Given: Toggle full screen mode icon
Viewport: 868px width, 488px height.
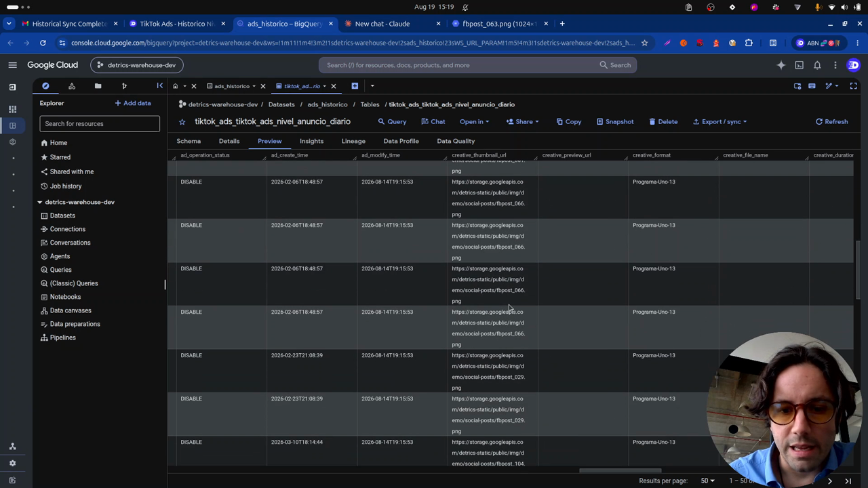Looking at the screenshot, I should tap(853, 86).
